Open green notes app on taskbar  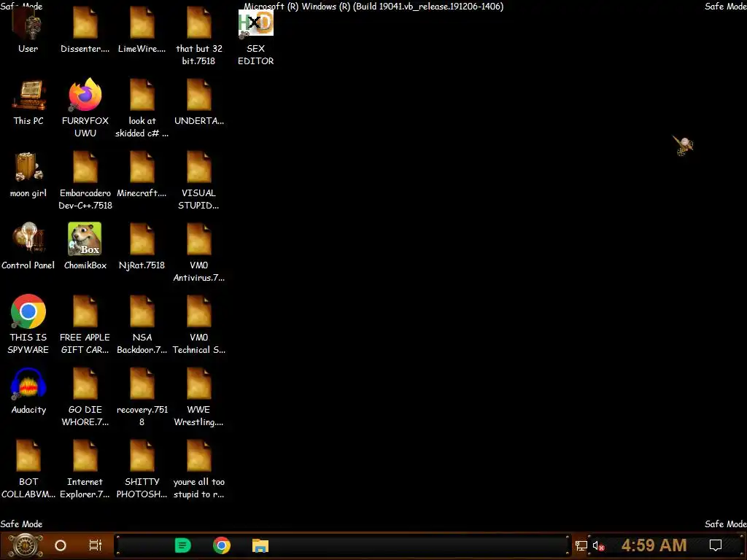(183, 545)
